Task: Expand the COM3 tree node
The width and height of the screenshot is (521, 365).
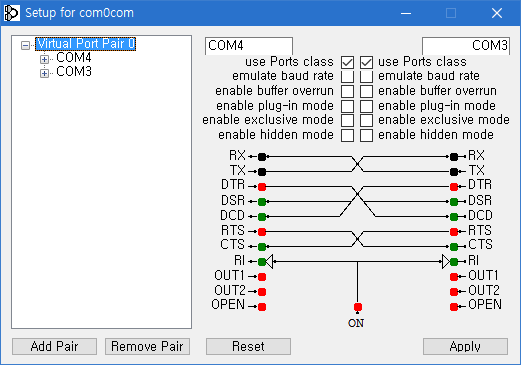Action: (x=44, y=73)
